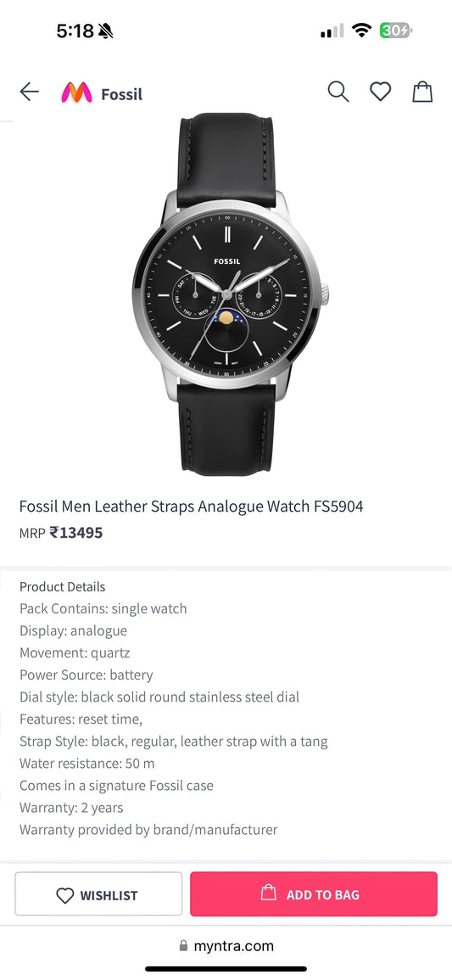Tap the home indicator bar at bottom
Screen dimensions: 452x980
(x=226, y=969)
